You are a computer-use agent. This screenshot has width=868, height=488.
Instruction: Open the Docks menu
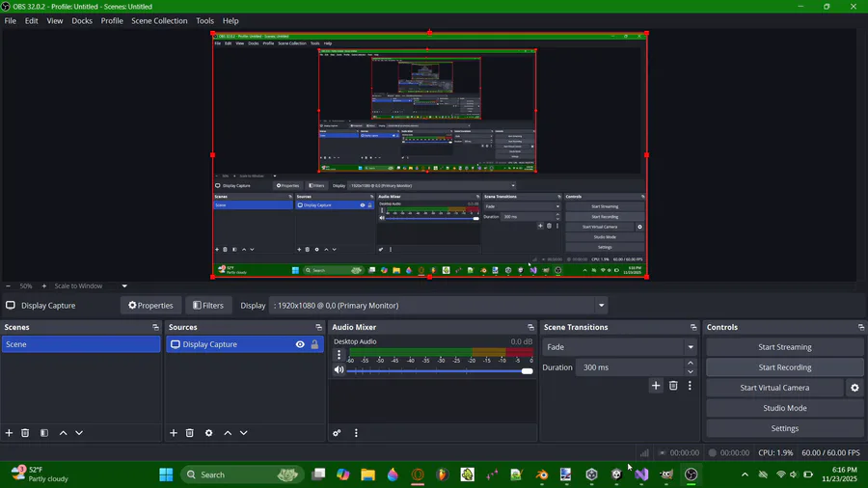(81, 20)
